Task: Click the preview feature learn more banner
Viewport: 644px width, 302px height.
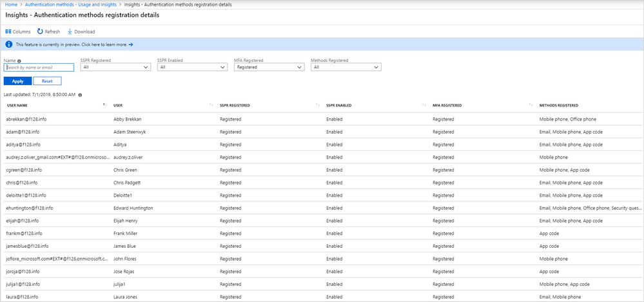Action: pyautogui.click(x=74, y=45)
